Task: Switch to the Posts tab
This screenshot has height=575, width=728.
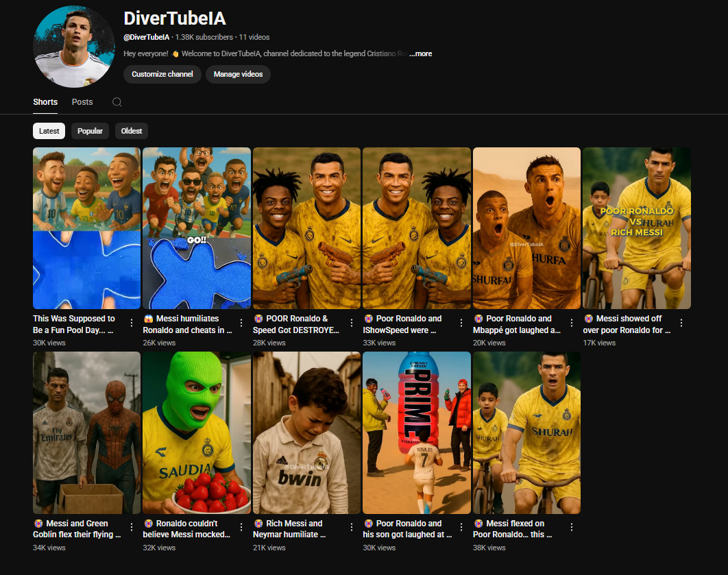Action: 82,102
